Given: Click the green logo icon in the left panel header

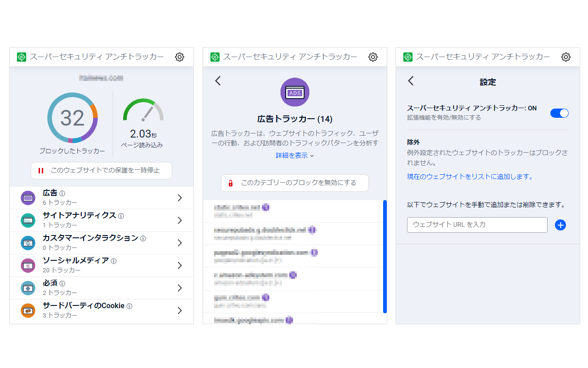Looking at the screenshot, I should click(x=22, y=57).
